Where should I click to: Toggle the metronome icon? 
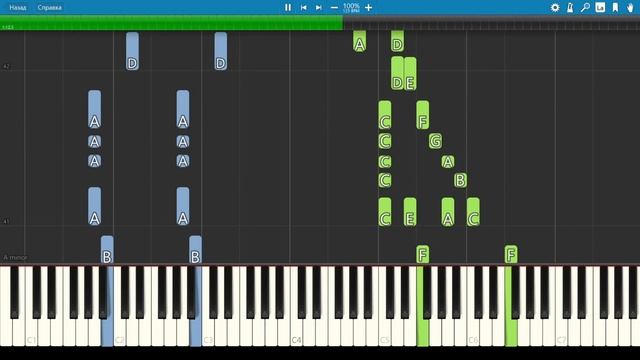570,7
